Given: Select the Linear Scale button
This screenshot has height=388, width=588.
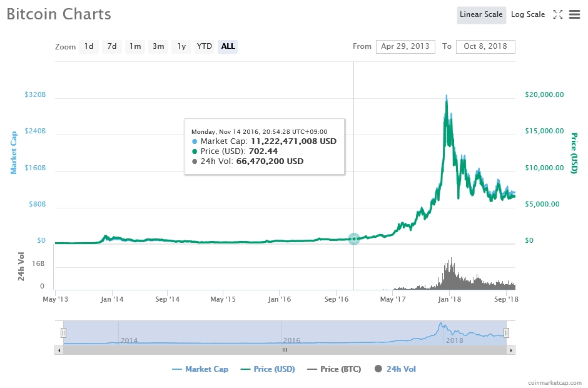Looking at the screenshot, I should pos(481,14).
